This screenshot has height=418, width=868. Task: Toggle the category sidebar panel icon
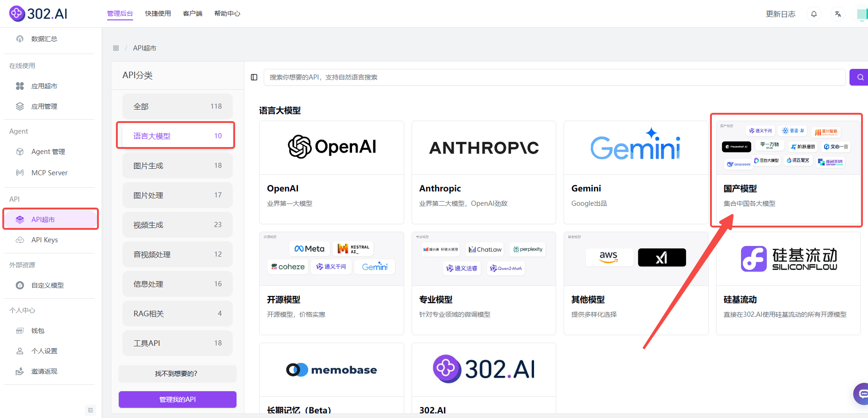pyautogui.click(x=254, y=77)
